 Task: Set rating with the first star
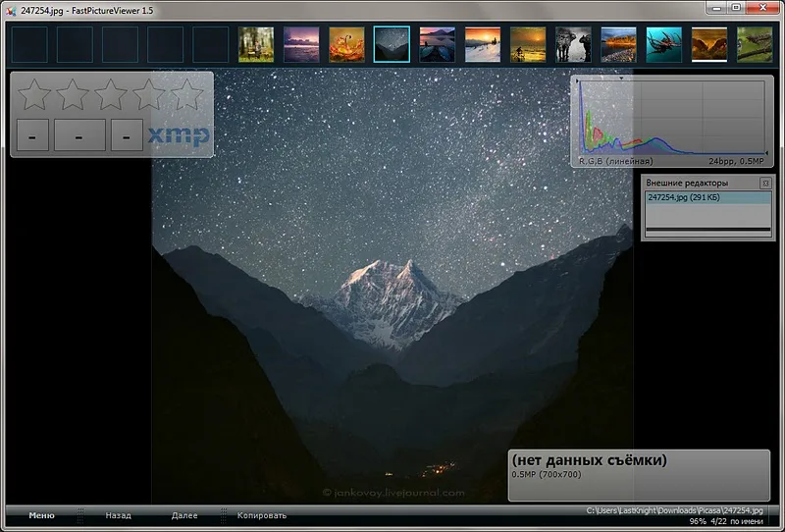pyautogui.click(x=34, y=94)
